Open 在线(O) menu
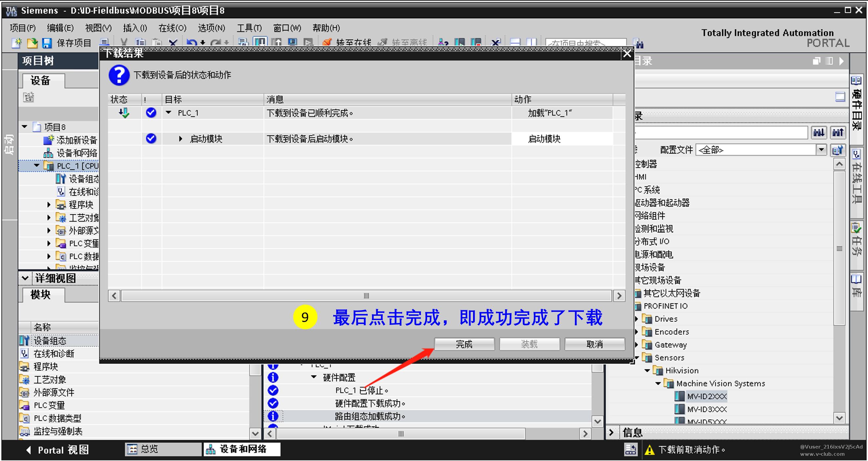Screen dimensions: 868x461 pyautogui.click(x=172, y=28)
